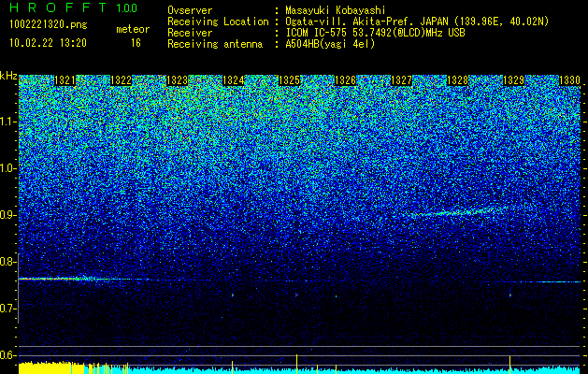
Task: Click the ICOM IC-575 receiver text
Action: click(376, 33)
